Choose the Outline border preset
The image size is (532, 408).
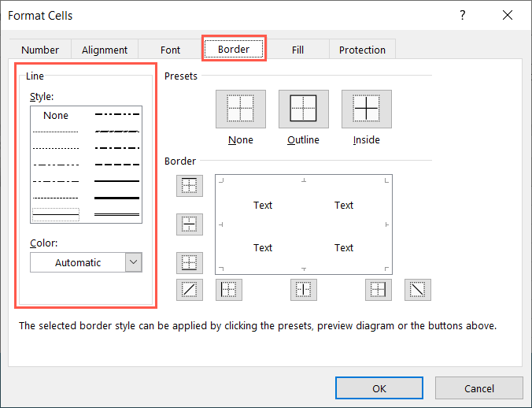click(303, 109)
